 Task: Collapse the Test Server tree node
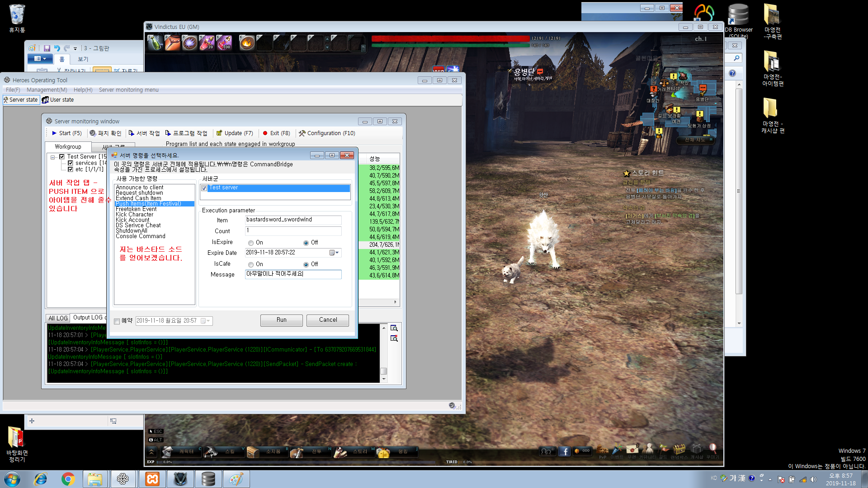pyautogui.click(x=53, y=157)
